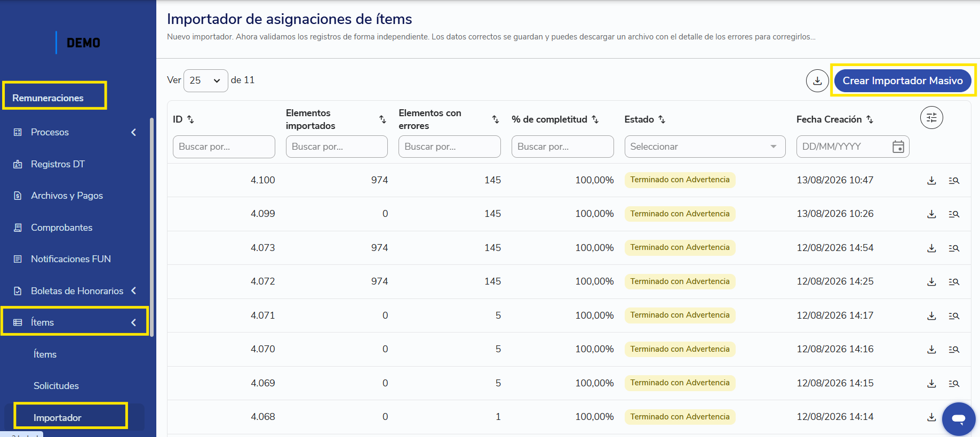Sort table by ID column
This screenshot has height=437, width=980.
coord(190,119)
